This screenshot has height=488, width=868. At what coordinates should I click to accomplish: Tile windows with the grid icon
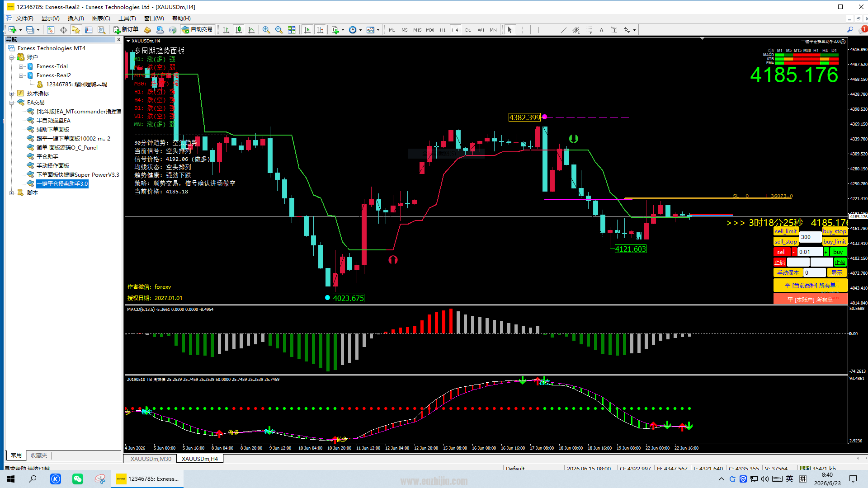tap(292, 30)
